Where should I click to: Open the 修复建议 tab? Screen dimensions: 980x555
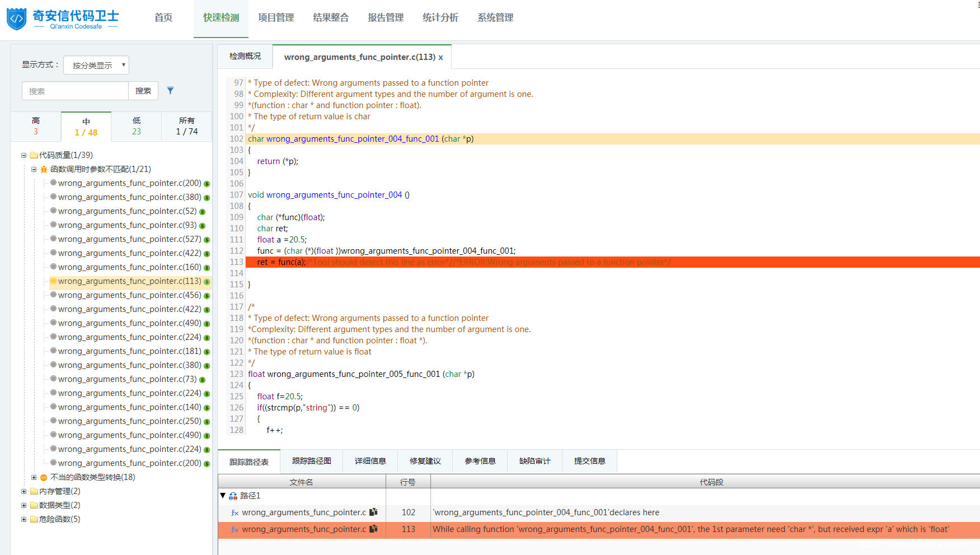(x=425, y=461)
